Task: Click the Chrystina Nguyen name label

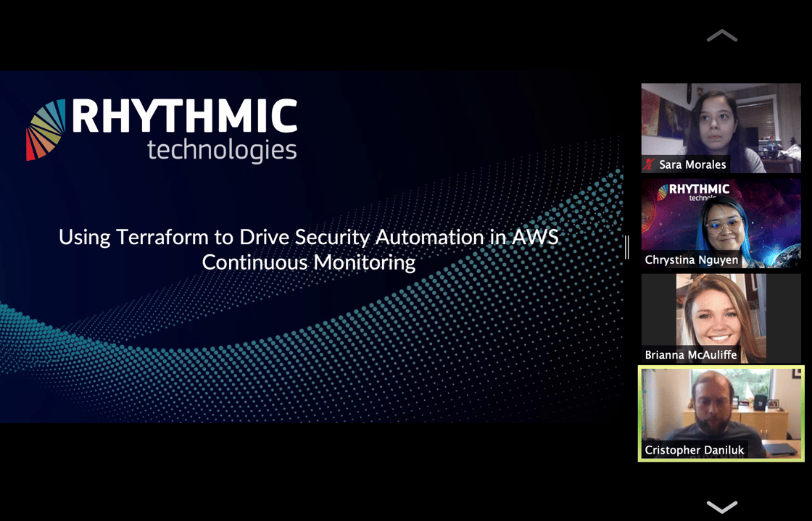Action: (x=692, y=259)
